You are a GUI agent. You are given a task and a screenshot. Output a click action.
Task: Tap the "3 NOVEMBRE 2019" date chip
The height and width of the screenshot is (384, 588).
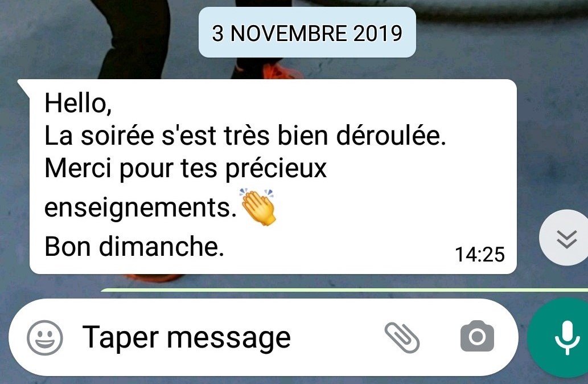tap(307, 33)
